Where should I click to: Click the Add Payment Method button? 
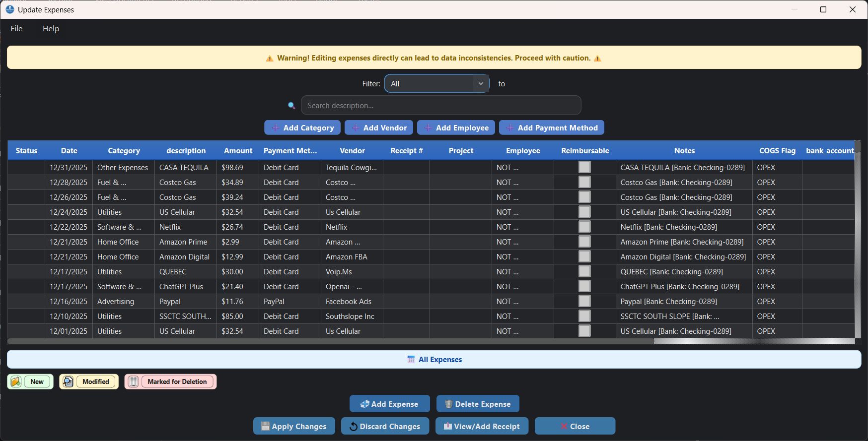click(x=552, y=127)
